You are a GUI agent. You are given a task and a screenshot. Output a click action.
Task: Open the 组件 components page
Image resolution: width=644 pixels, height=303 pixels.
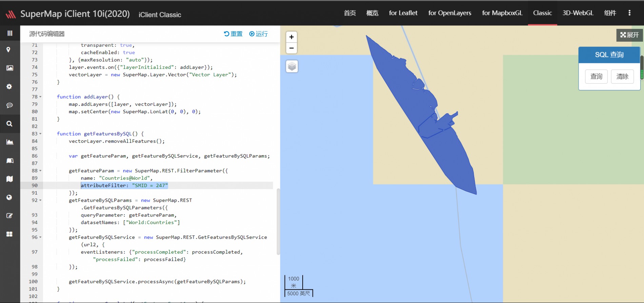point(610,13)
